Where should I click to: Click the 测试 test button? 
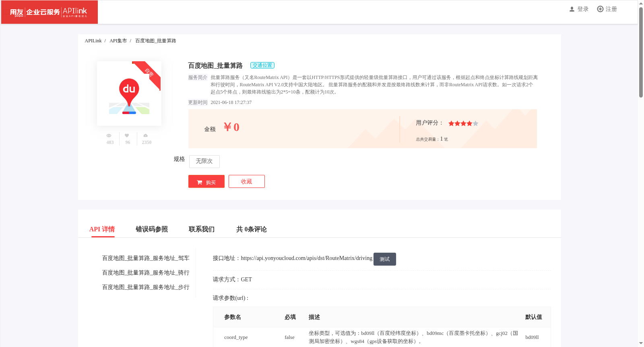[x=385, y=259]
